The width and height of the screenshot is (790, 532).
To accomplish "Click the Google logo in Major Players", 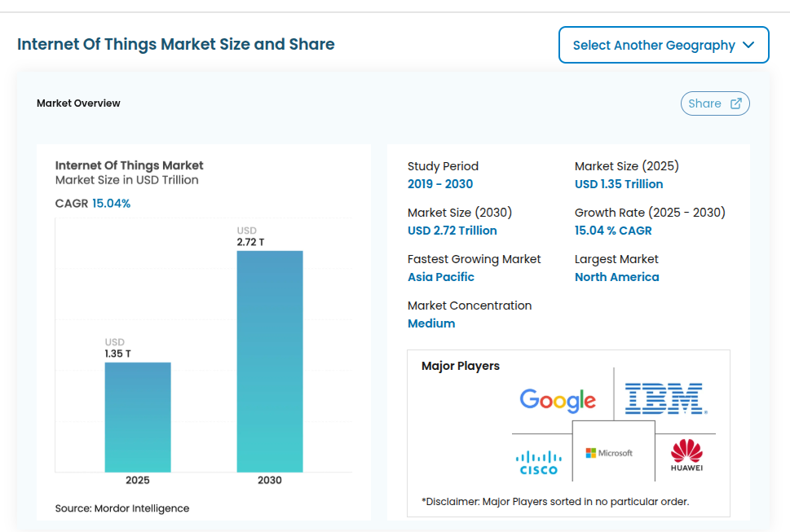I will (x=558, y=400).
